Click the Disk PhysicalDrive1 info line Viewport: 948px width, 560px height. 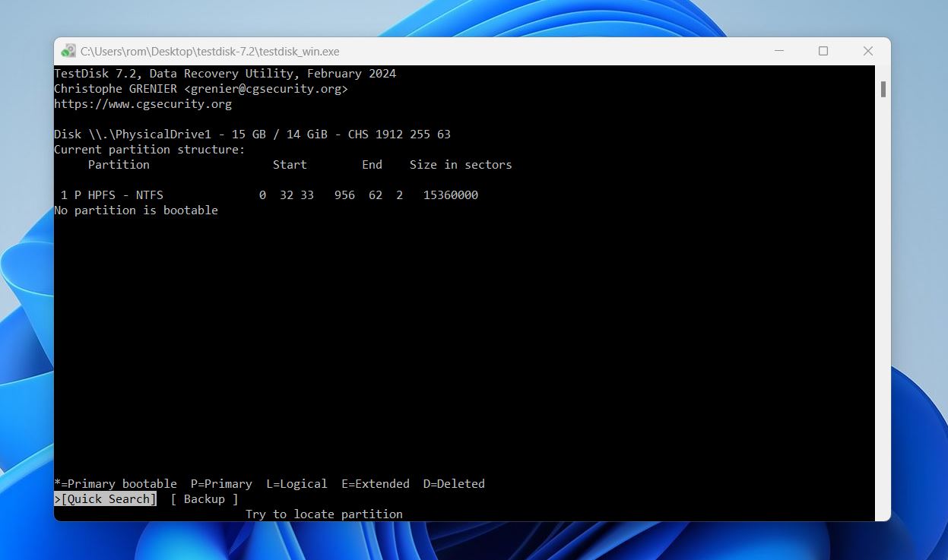252,134
